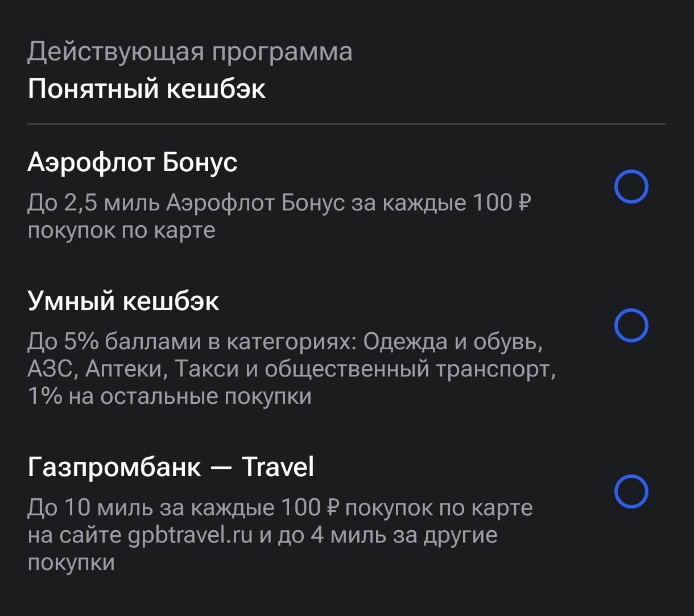Tap the Аэрофлот "До 2,5 миль" description start

click(94, 203)
